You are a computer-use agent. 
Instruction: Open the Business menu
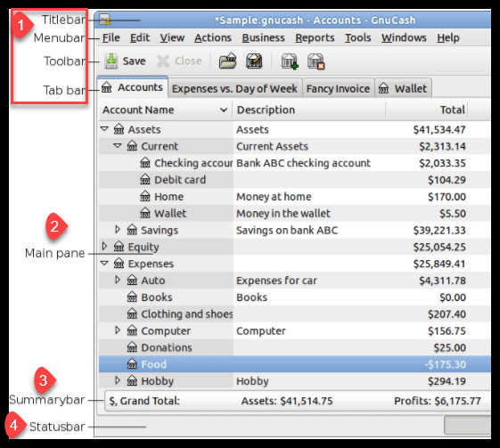click(x=263, y=37)
